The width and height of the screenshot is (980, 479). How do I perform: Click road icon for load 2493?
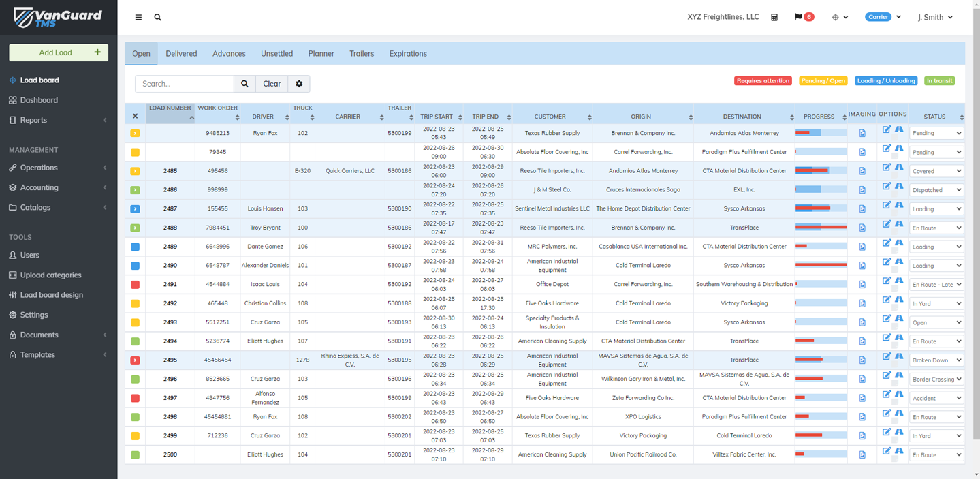click(899, 318)
